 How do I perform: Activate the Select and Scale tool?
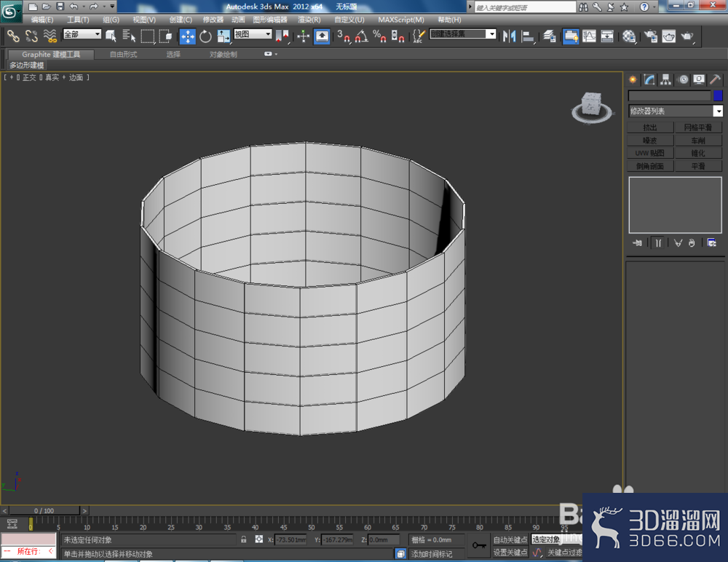tap(223, 36)
